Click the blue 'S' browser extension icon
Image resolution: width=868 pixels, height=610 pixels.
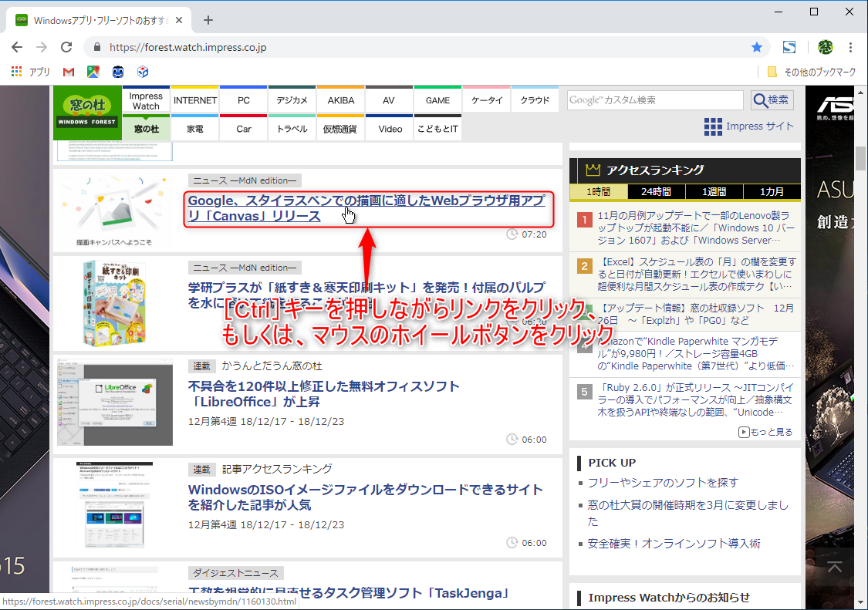[x=789, y=47]
